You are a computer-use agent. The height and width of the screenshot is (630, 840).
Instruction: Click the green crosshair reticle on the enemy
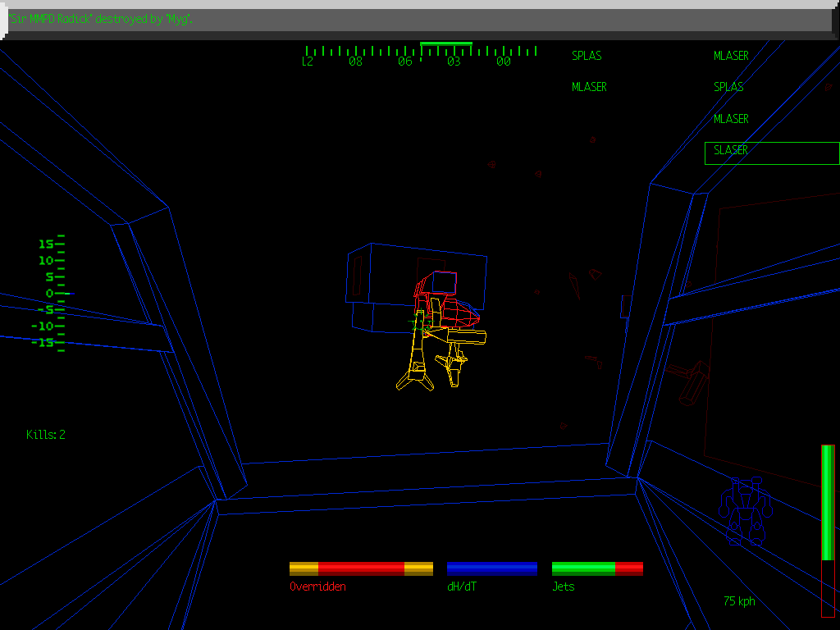click(x=418, y=326)
